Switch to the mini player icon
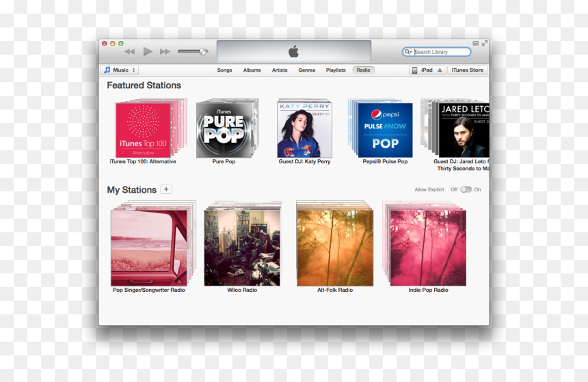The width and height of the screenshot is (588, 382). [475, 43]
